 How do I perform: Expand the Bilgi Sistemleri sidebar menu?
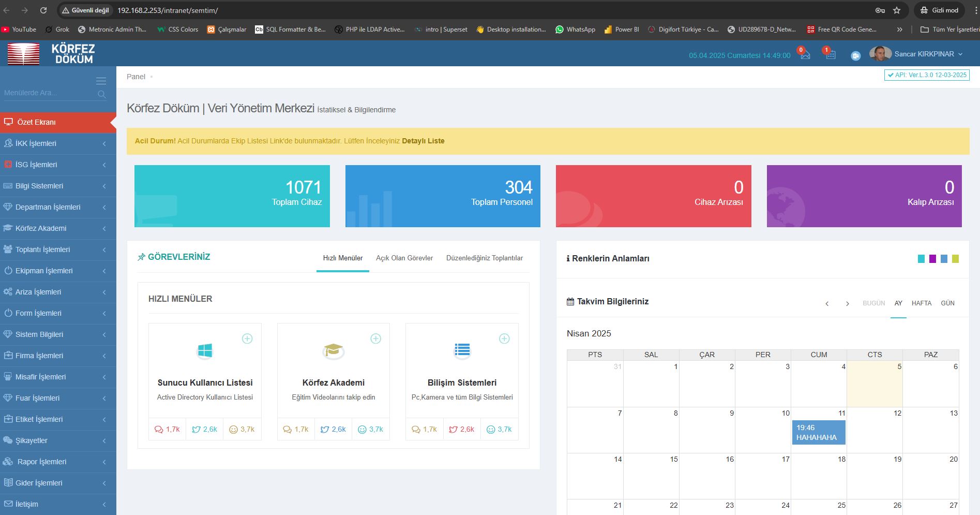(58, 186)
